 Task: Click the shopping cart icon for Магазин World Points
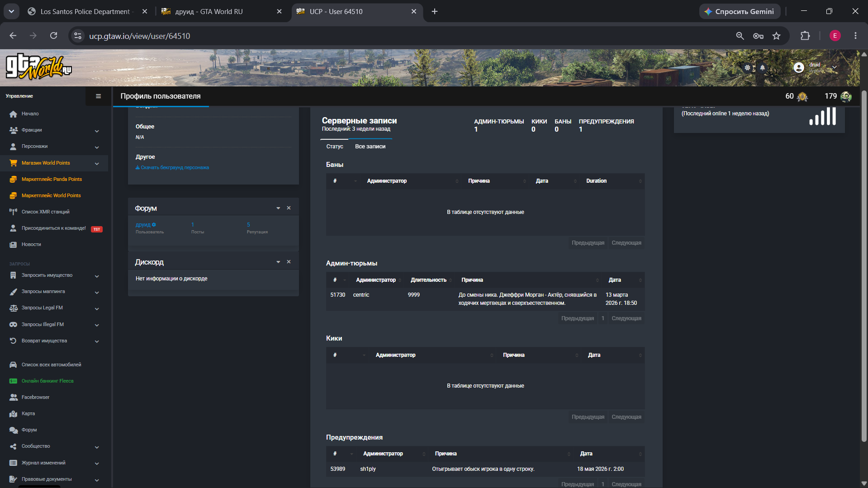(13, 163)
